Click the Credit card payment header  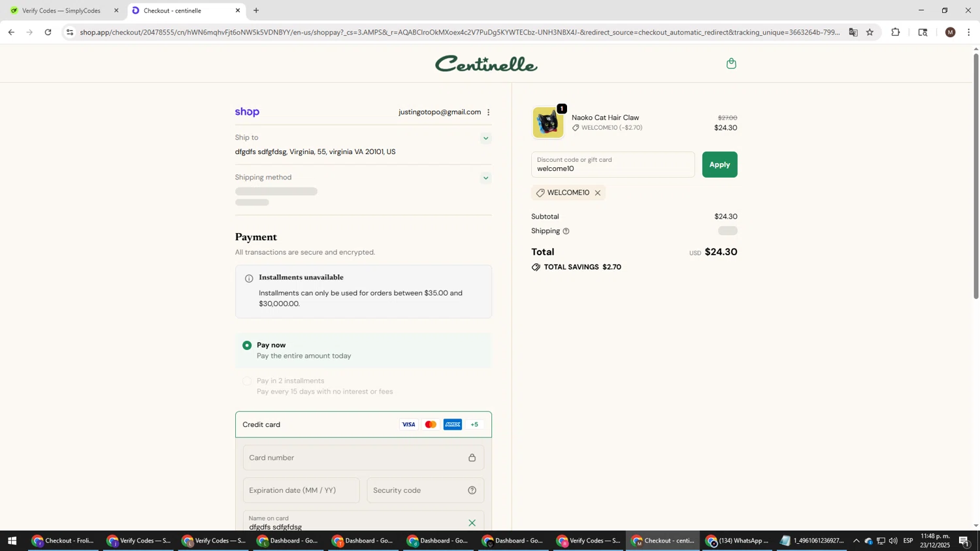(363, 425)
